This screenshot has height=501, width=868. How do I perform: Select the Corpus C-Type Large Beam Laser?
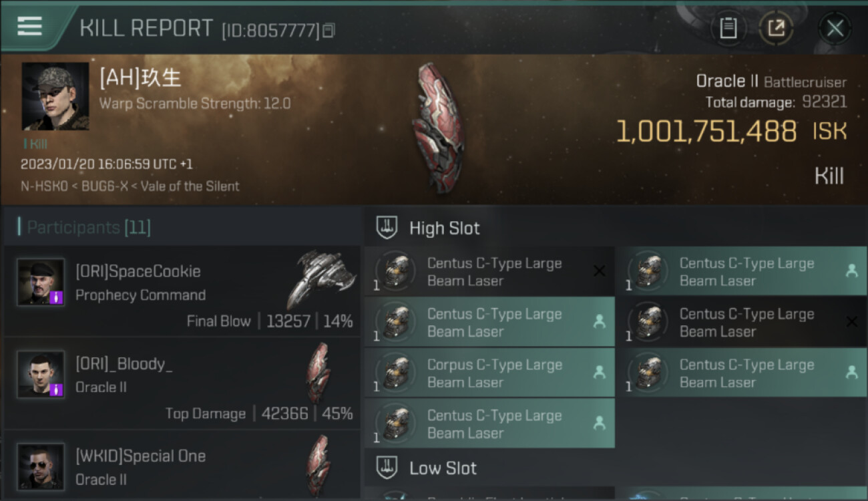pos(489,373)
